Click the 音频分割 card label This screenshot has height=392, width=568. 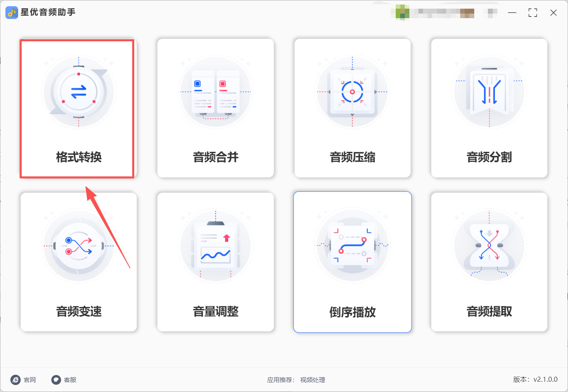489,157
